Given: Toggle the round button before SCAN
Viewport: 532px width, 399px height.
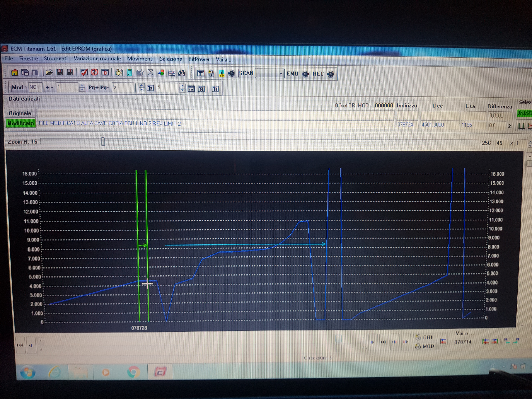Looking at the screenshot, I should pyautogui.click(x=232, y=74).
